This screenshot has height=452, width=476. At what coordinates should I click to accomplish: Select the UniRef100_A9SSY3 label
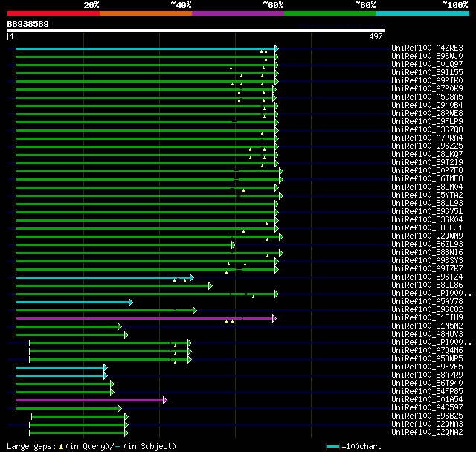click(427, 261)
